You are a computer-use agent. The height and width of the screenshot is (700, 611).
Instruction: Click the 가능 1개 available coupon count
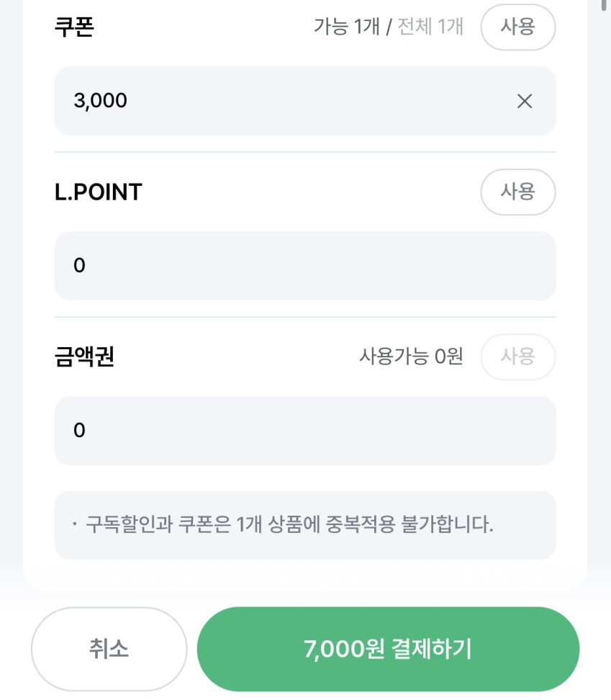pos(346,27)
